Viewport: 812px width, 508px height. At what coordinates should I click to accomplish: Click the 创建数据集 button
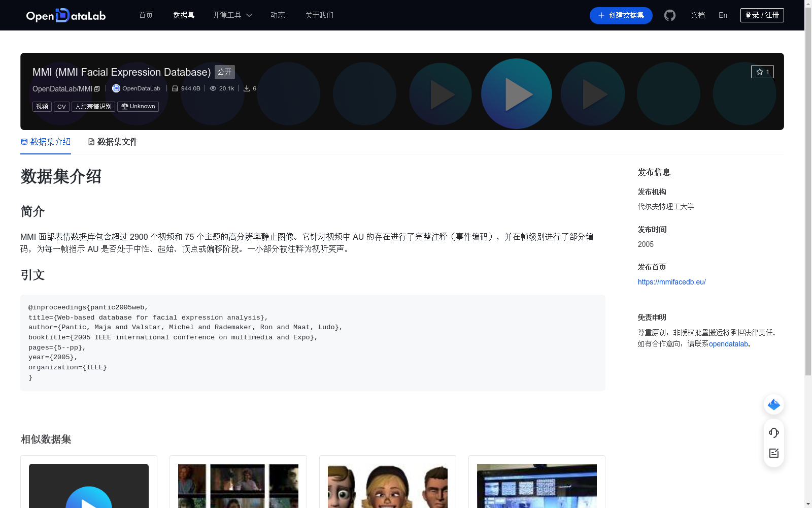(621, 15)
